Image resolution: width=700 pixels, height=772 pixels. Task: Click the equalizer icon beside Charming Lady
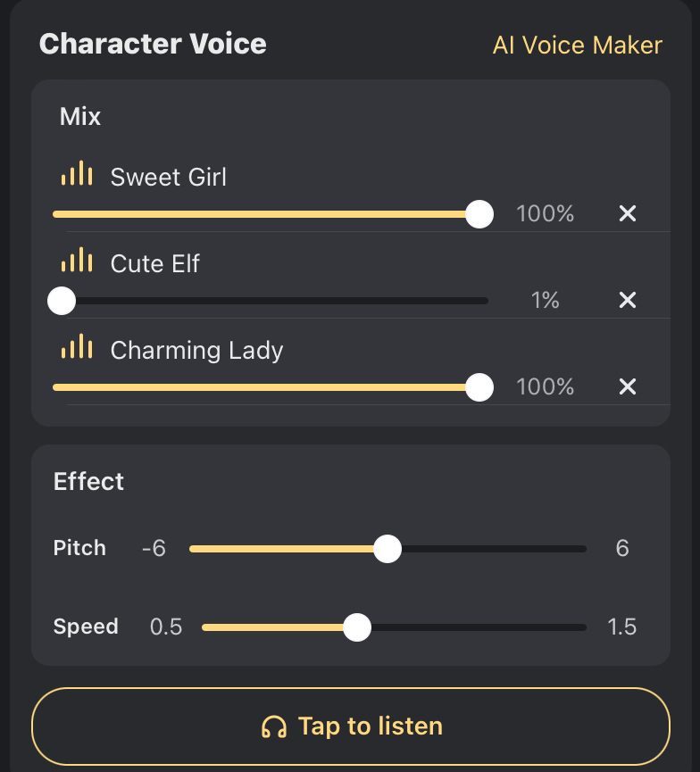point(77,347)
